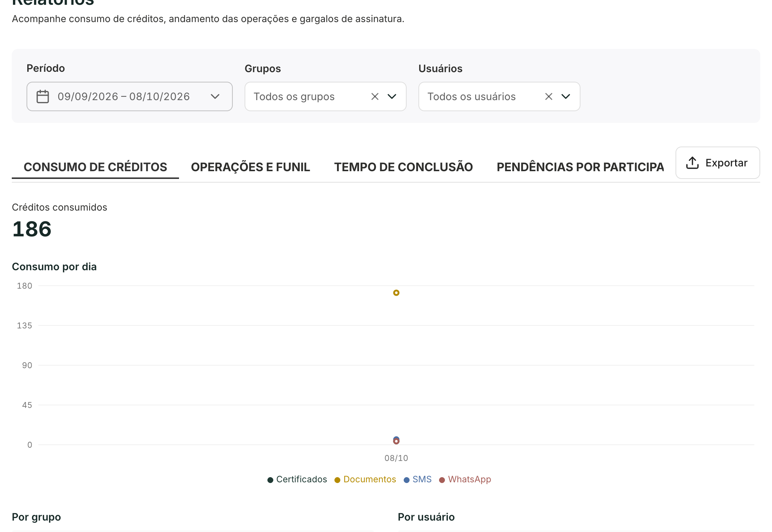
Task: Toggle SMS series in chart legend
Action: 418,479
